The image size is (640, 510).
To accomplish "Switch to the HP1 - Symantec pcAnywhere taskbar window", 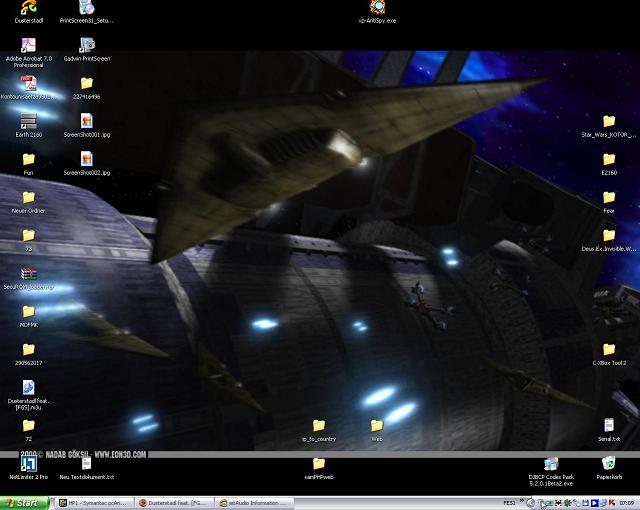I will (x=95, y=503).
